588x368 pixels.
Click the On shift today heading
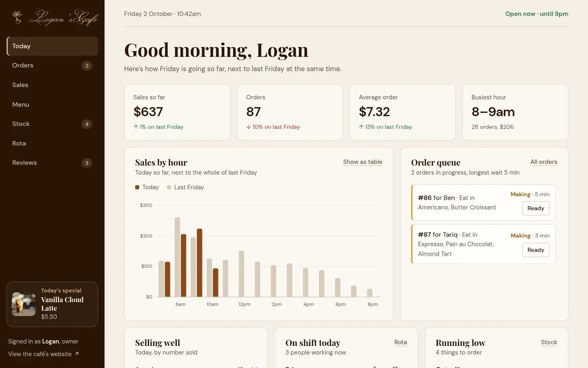pyautogui.click(x=313, y=343)
